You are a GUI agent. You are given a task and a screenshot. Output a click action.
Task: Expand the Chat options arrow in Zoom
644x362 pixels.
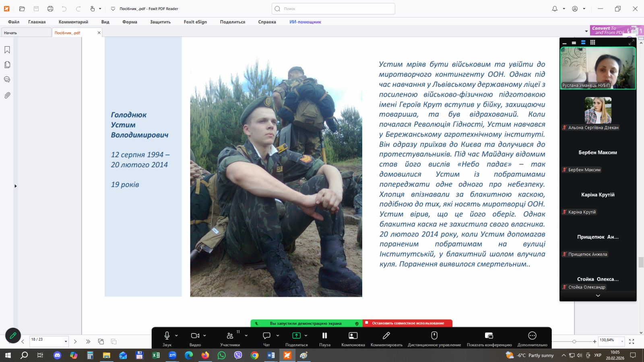tap(277, 335)
